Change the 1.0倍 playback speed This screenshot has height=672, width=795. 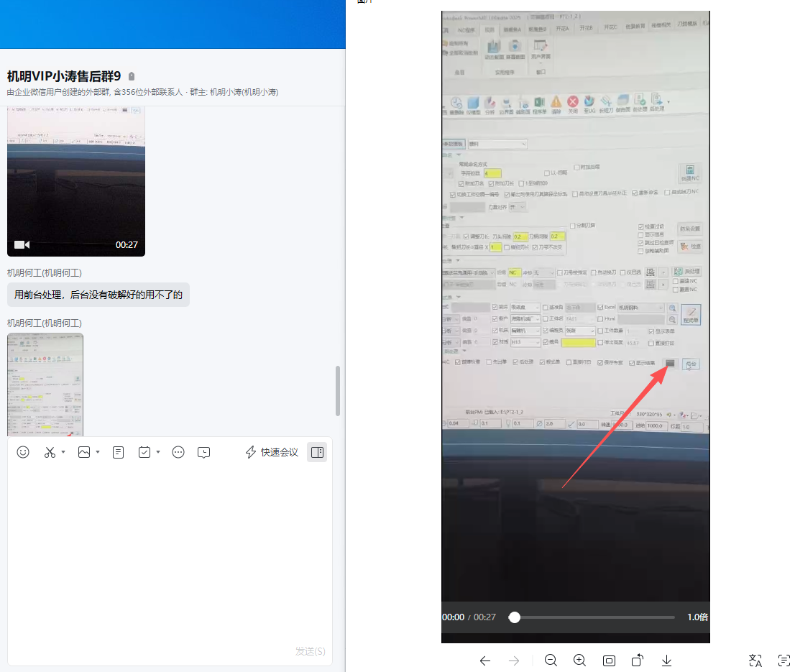[698, 617]
